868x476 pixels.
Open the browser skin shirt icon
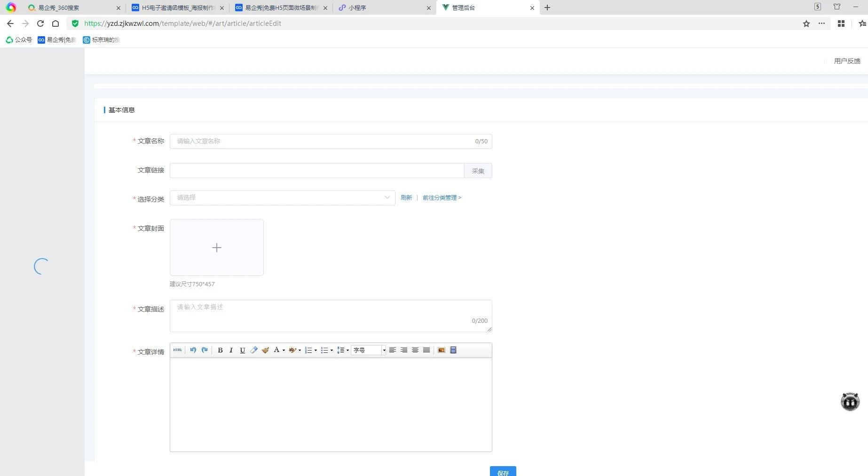837,7
